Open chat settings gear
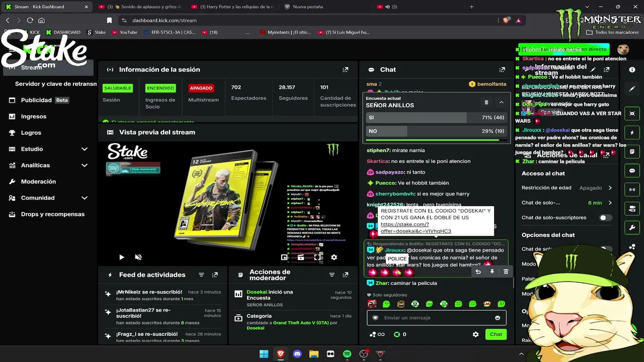This screenshot has width=644, height=362. (475, 334)
